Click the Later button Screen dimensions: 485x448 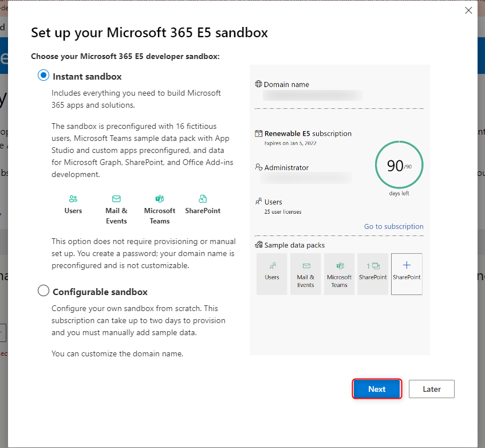[432, 389]
